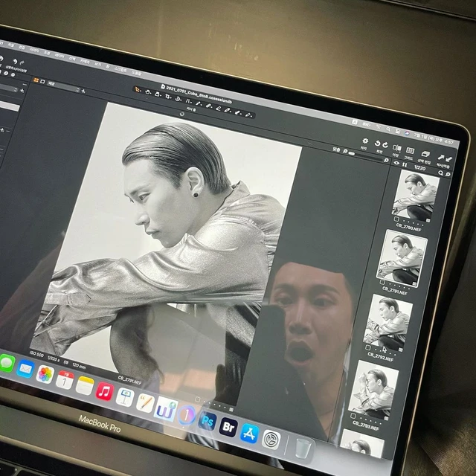The image size is (476, 476).
Task: Open the 도움말 (Help) menu
Action: pos(137,73)
